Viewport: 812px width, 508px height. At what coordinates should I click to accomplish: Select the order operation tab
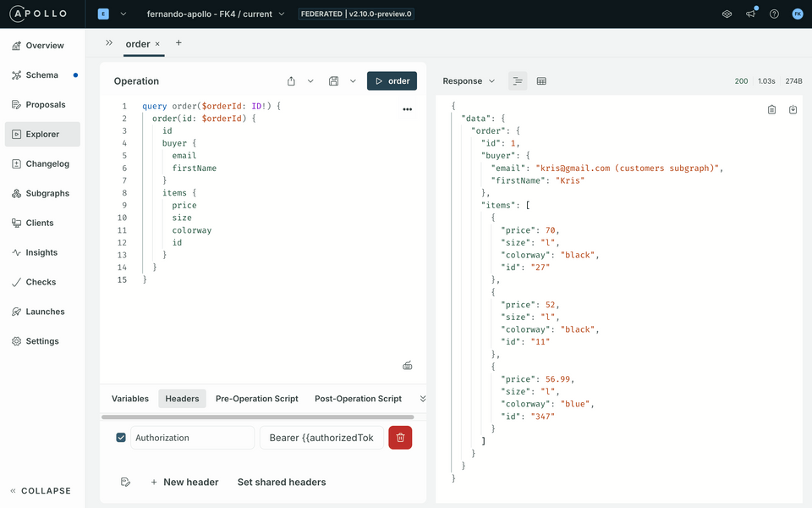[137, 44]
